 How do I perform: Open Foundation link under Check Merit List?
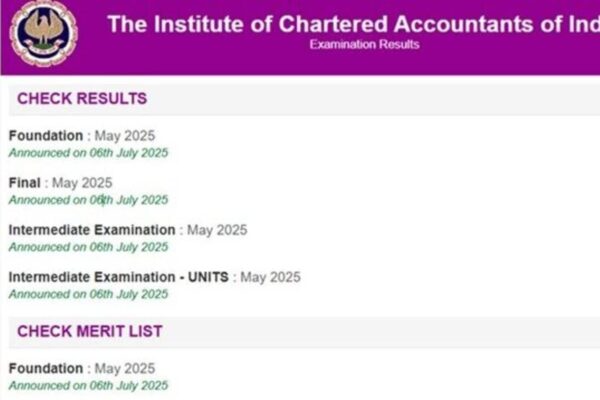46,368
